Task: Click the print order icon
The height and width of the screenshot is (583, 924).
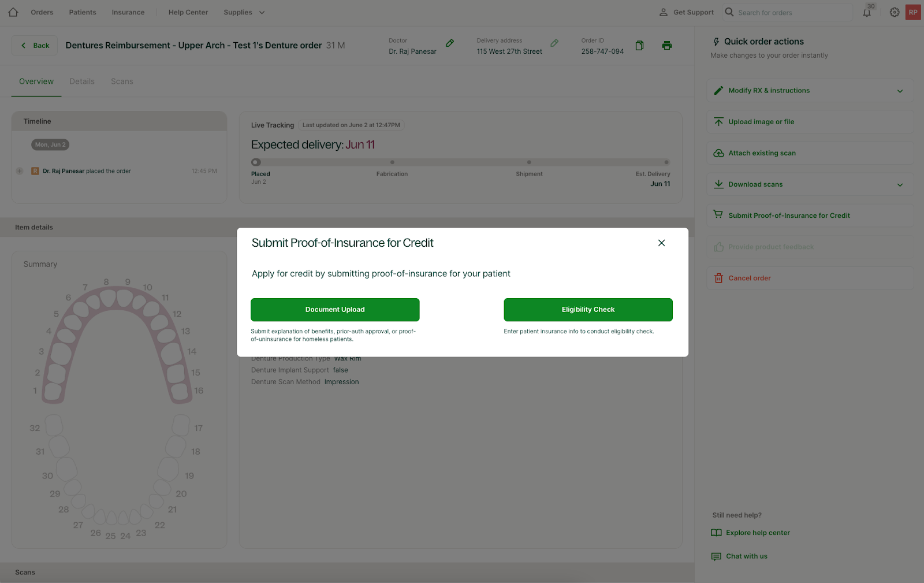Action: [666, 46]
